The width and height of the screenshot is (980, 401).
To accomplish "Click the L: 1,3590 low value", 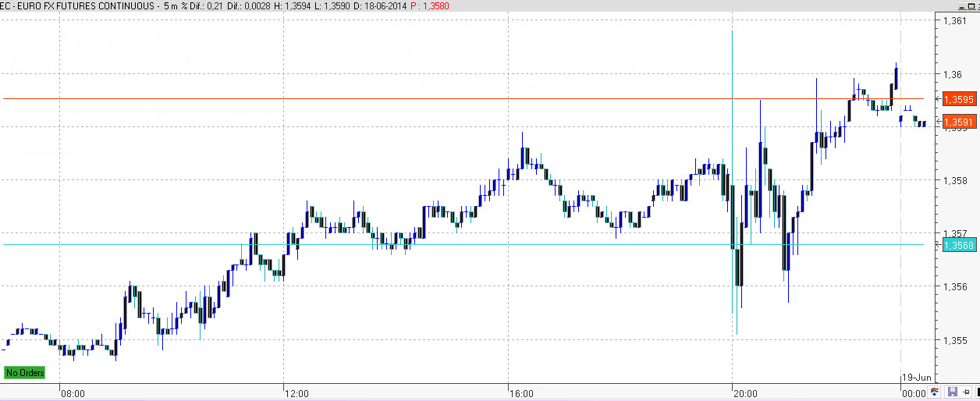I will [x=333, y=6].
